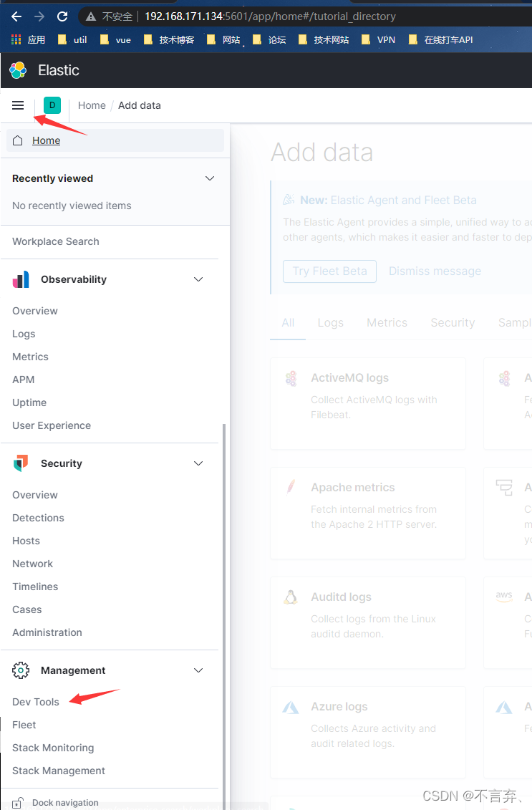Click the browser address bar URL
The height and width of the screenshot is (810, 532).
coord(270,16)
